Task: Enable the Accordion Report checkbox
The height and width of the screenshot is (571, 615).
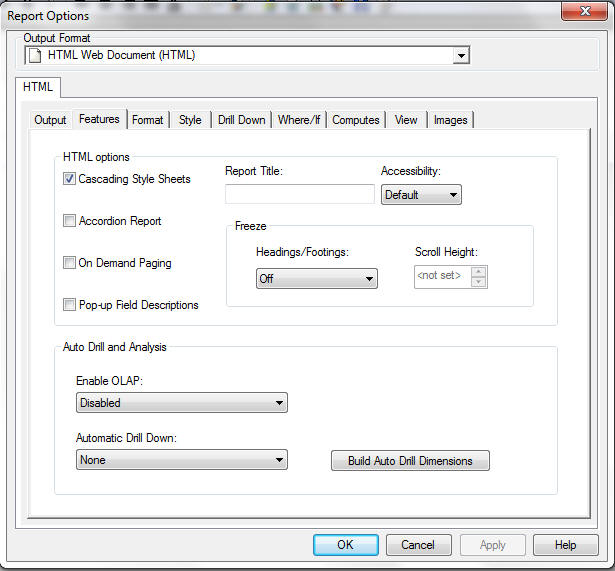Action: pyautogui.click(x=70, y=221)
